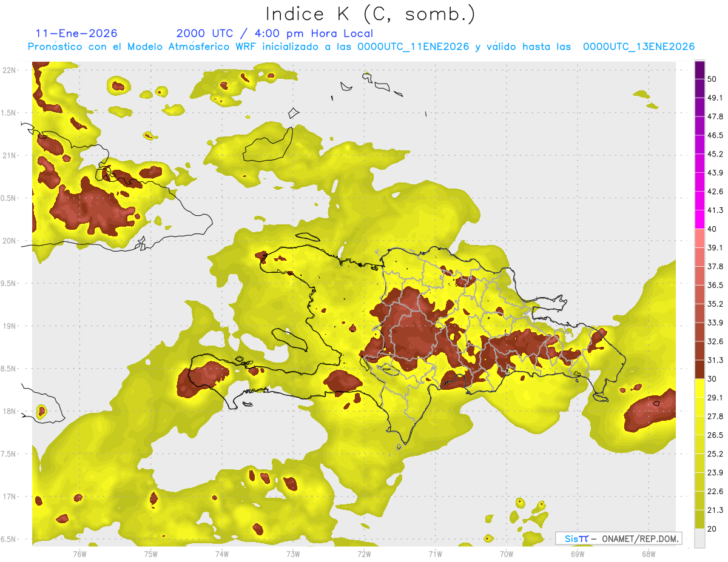Click the 'SisTT - ONAMET/REP.DOM.' label box
The height and width of the screenshot is (562, 728).
(618, 538)
